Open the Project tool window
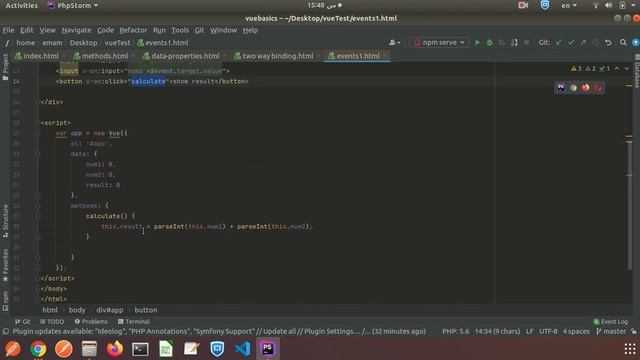The height and width of the screenshot is (360, 640). point(5,67)
